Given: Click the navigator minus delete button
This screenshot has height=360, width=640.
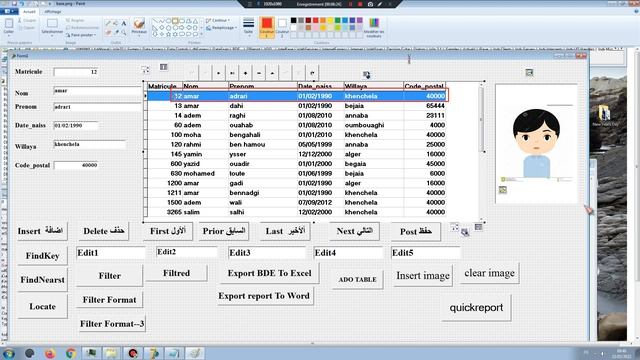Looking at the screenshot, I should pos(259,73).
